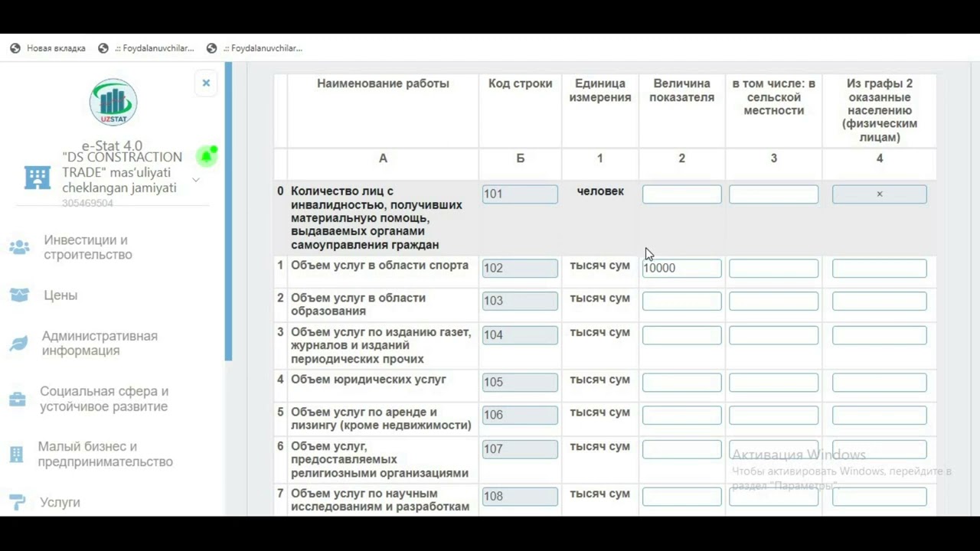The height and width of the screenshot is (551, 980).
Task: Click the row code field 105
Action: [520, 382]
